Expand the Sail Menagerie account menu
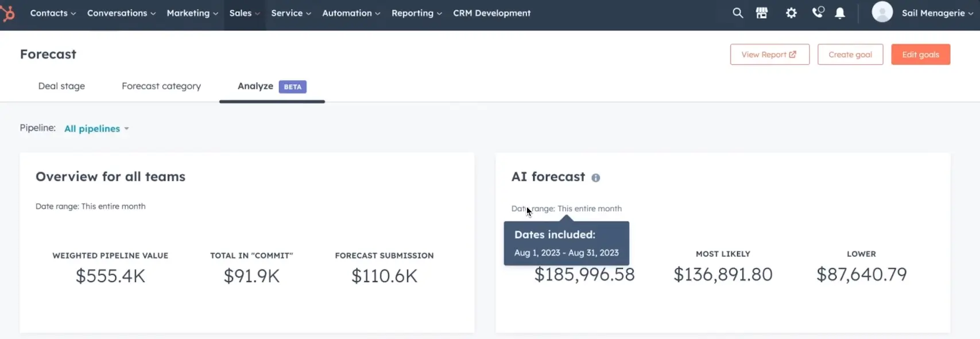 937,13
